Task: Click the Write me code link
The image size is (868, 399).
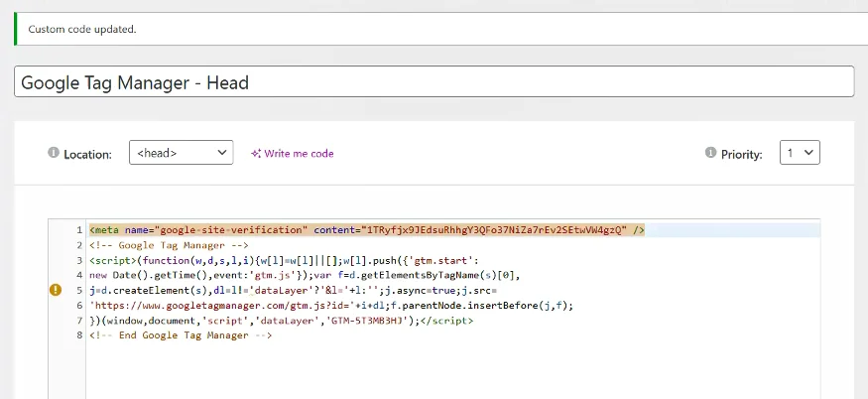Action: (299, 154)
